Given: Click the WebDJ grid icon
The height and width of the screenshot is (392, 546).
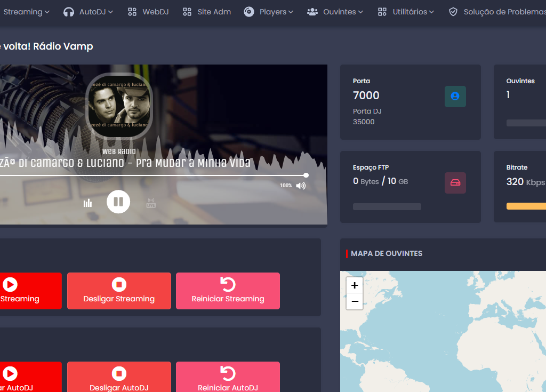Looking at the screenshot, I should [132, 12].
